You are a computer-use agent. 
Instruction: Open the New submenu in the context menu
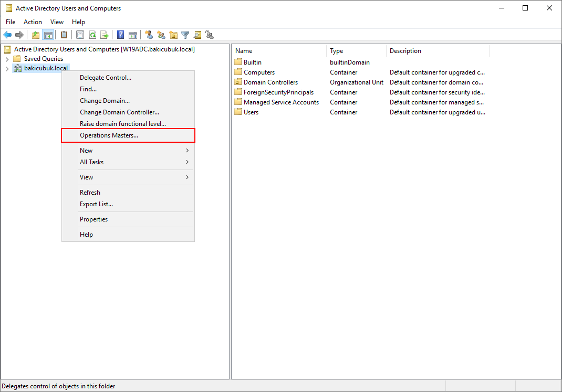point(128,151)
